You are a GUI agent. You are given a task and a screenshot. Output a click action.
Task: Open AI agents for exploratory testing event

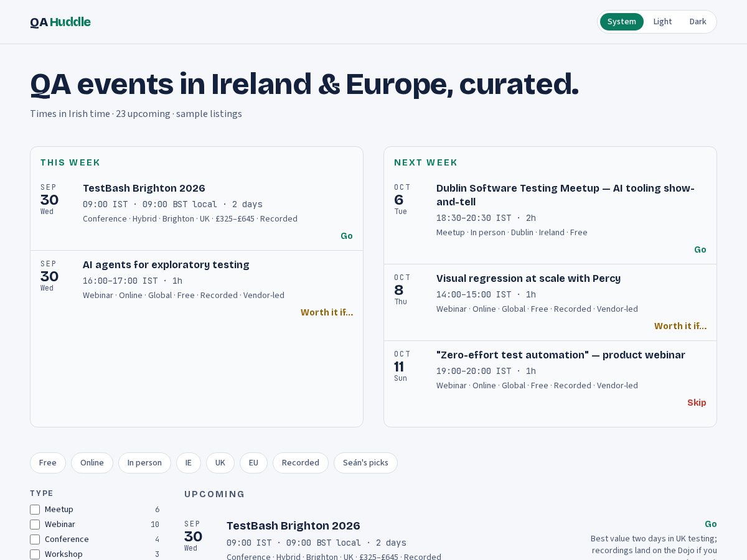pos(166,264)
